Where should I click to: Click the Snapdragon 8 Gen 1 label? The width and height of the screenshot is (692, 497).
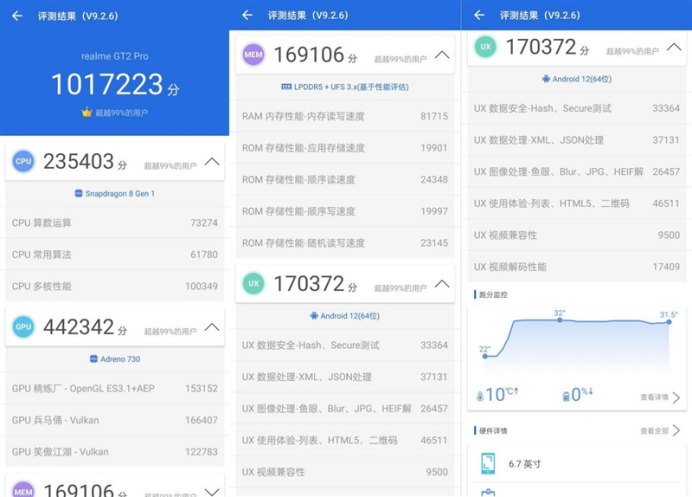120,193
